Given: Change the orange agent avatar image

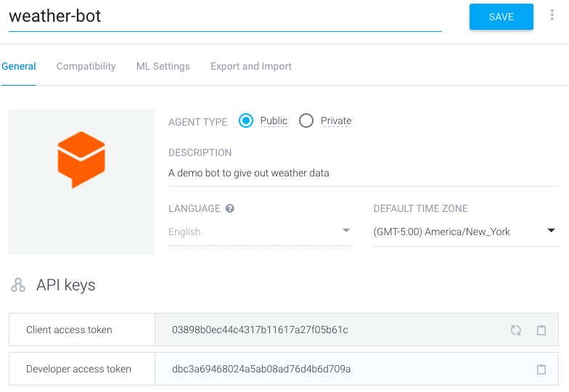Looking at the screenshot, I should pos(81,181).
